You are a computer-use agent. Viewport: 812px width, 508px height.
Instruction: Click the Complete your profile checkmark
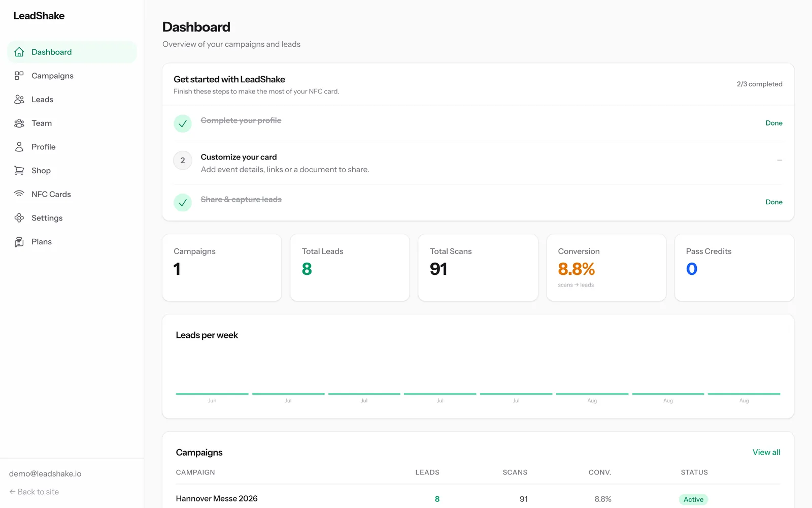pos(183,123)
